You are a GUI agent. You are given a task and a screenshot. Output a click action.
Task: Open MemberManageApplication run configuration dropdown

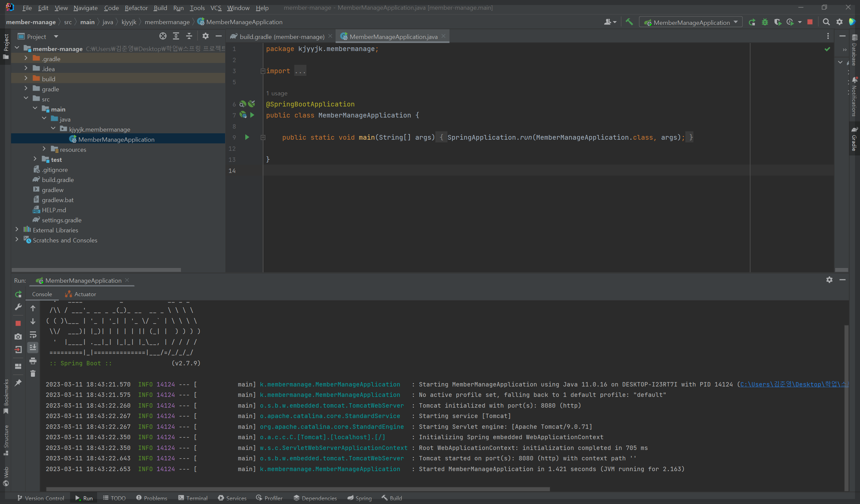(691, 22)
